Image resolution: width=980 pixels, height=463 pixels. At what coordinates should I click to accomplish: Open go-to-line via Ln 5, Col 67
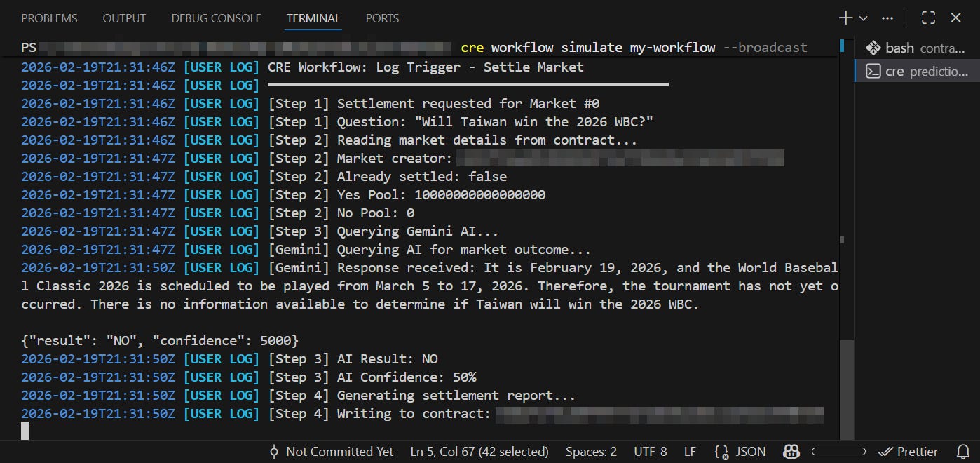coord(479,452)
